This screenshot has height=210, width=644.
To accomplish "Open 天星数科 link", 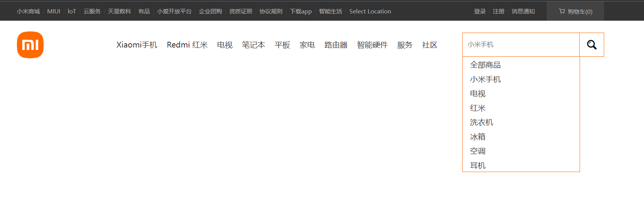I will point(119,11).
